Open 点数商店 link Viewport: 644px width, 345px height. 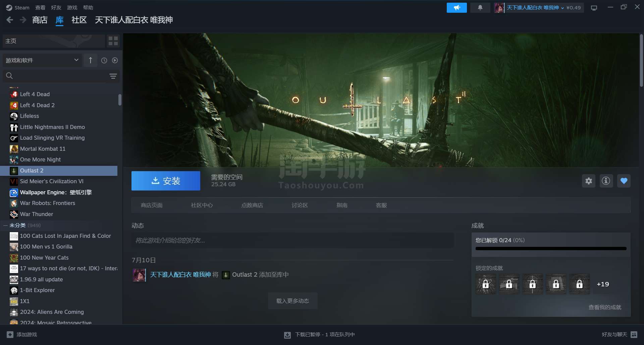pyautogui.click(x=252, y=205)
